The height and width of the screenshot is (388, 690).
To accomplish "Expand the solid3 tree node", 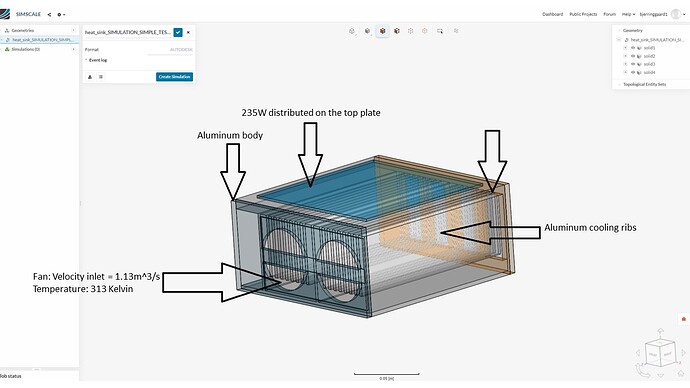I will tap(625, 64).
